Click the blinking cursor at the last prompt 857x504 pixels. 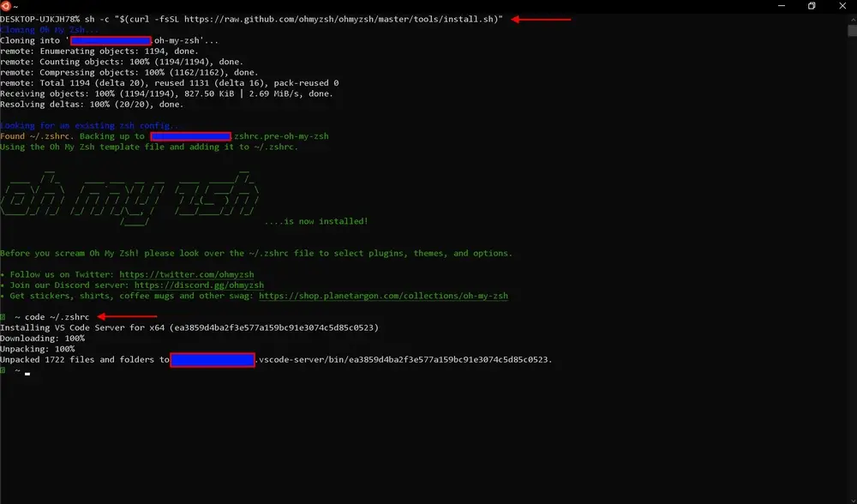click(x=27, y=374)
